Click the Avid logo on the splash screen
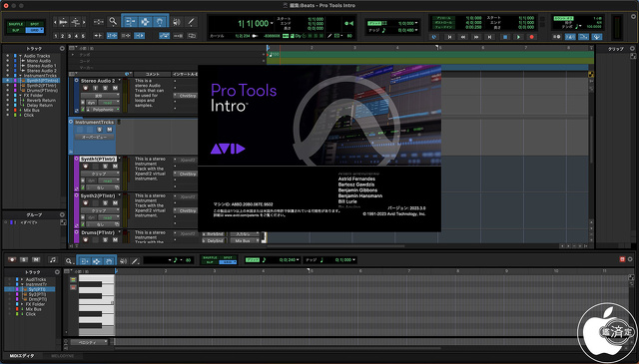 (x=228, y=149)
